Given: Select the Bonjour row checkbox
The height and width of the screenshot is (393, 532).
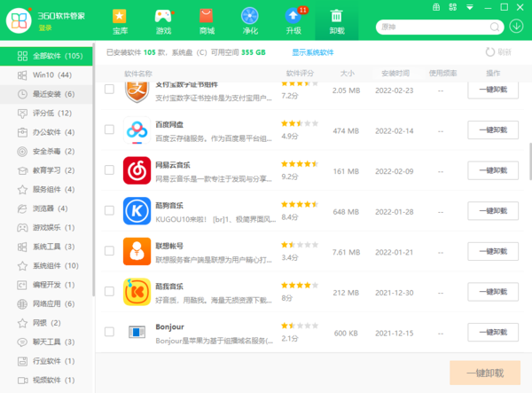Looking at the screenshot, I should pos(109,331).
